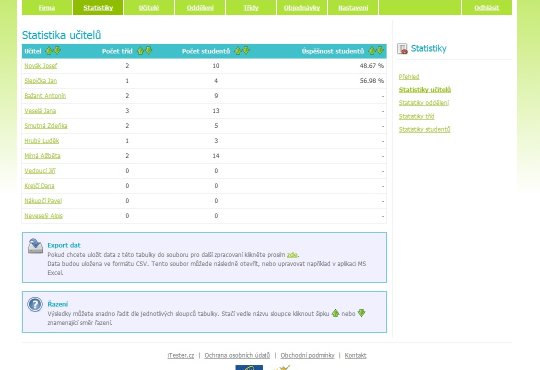Open Ochrana osobních údajů footer link
This screenshot has width=540, height=370.
[237, 355]
